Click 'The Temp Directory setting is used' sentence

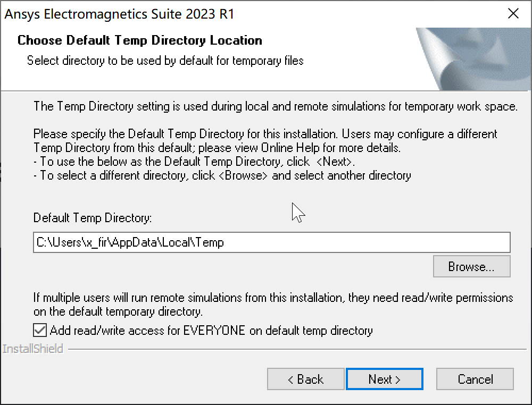point(276,106)
